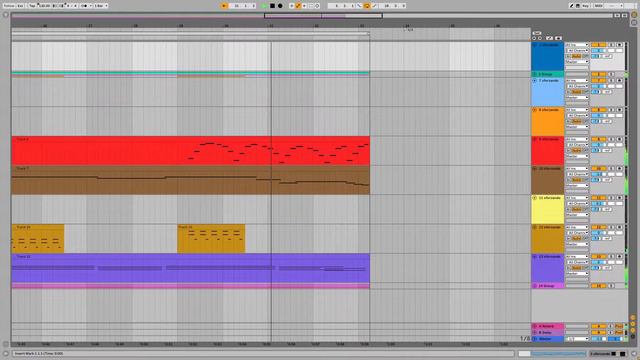This screenshot has width=640, height=360.
Task: Select the B Delay return track header
Action: [547, 333]
